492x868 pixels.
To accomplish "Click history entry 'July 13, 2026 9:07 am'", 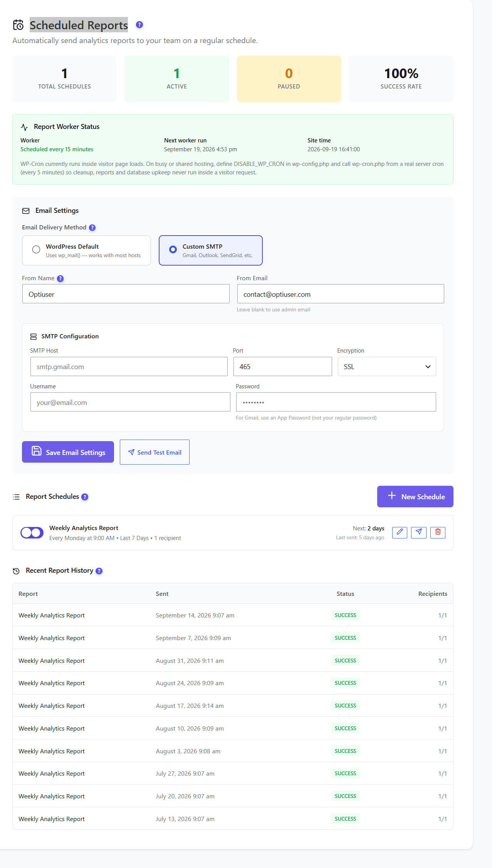I will point(185,819).
